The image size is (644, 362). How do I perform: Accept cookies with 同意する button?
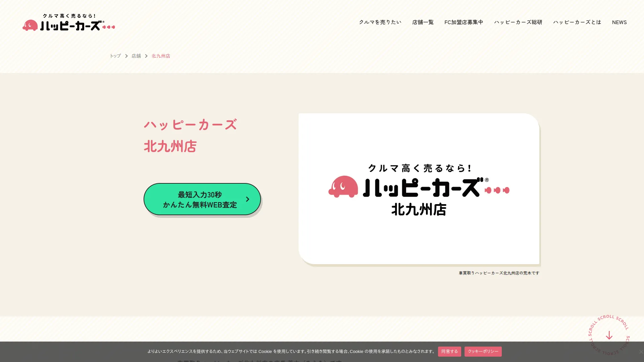pos(449,351)
